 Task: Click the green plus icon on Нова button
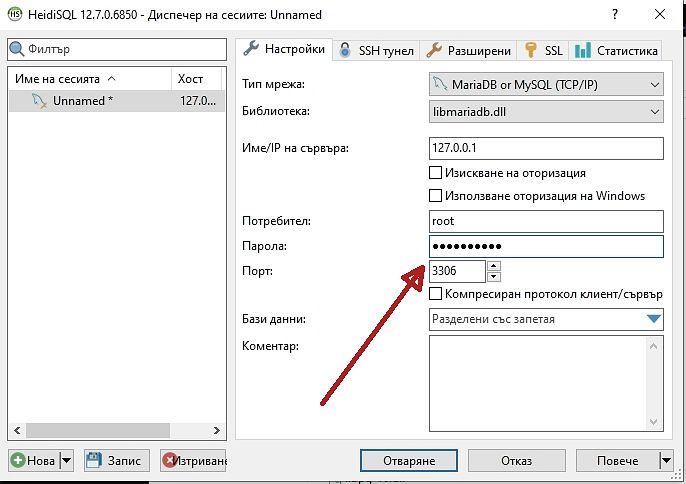pyautogui.click(x=18, y=460)
